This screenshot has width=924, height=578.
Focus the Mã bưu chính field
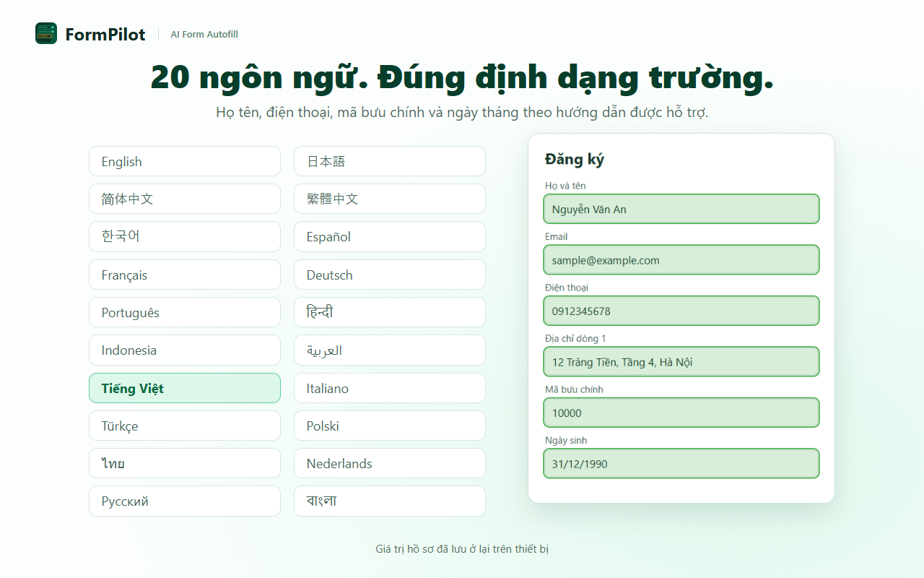(681, 413)
